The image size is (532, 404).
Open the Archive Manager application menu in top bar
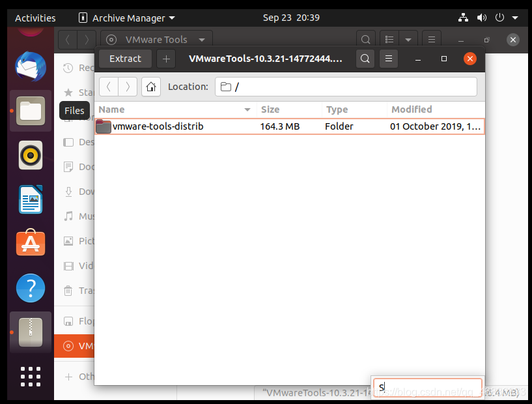(x=126, y=18)
